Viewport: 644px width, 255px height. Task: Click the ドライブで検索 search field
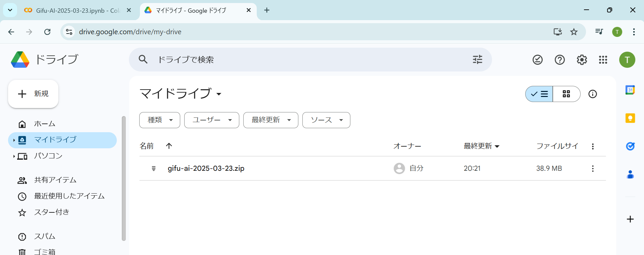pos(310,59)
